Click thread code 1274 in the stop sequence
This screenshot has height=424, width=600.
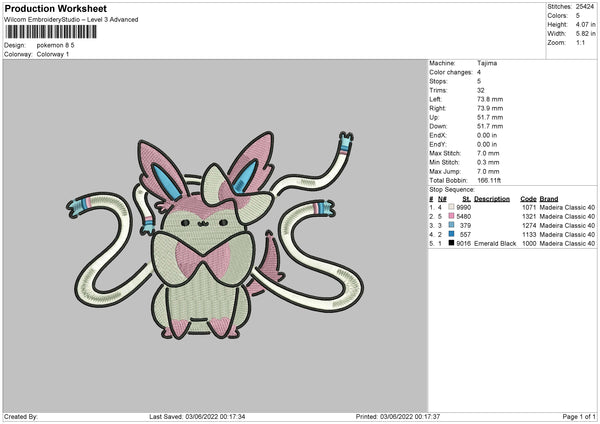[x=529, y=226]
